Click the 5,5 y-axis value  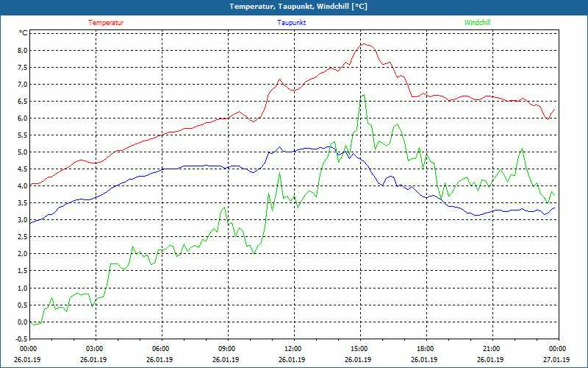[24, 135]
